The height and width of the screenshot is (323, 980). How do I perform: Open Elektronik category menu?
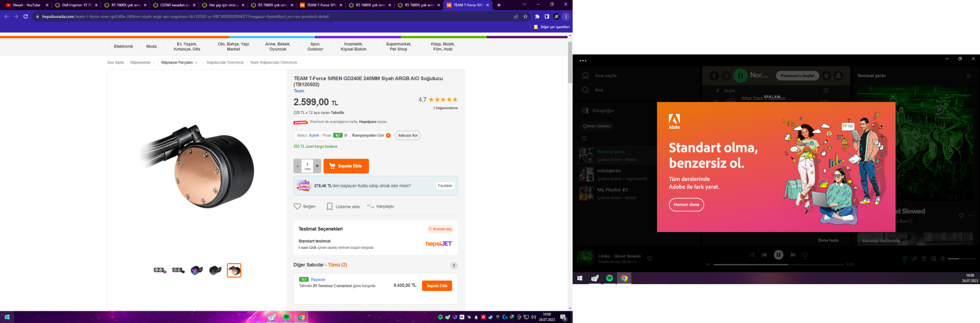[124, 47]
